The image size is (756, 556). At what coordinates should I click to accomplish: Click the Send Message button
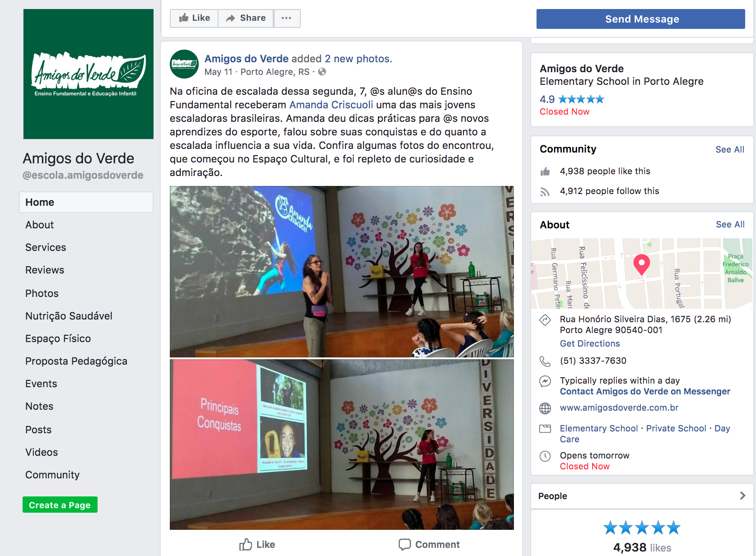tap(640, 19)
